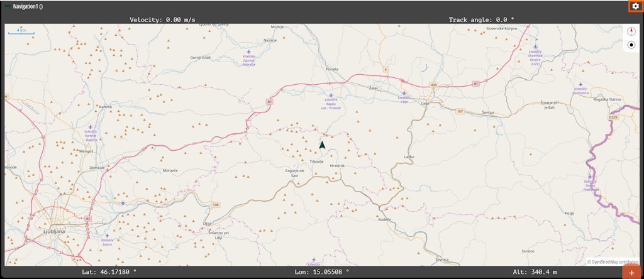The image size is (644, 279).
Task: Click the Letališče Celje airport icon
Action: 404,93
